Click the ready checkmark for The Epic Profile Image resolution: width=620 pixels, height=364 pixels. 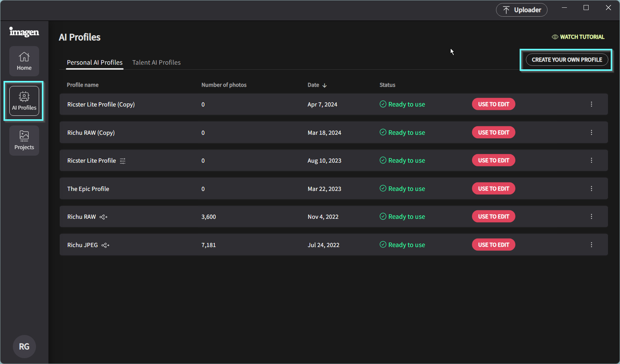pyautogui.click(x=383, y=189)
